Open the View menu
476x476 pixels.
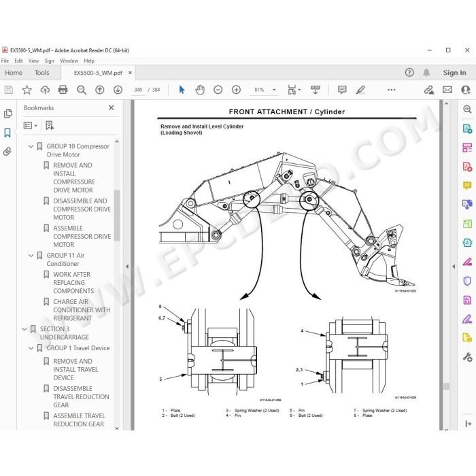click(x=34, y=61)
